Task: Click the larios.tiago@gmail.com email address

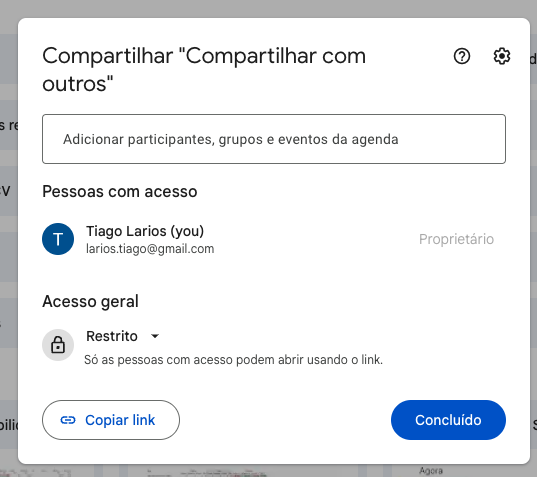Action: [150, 249]
